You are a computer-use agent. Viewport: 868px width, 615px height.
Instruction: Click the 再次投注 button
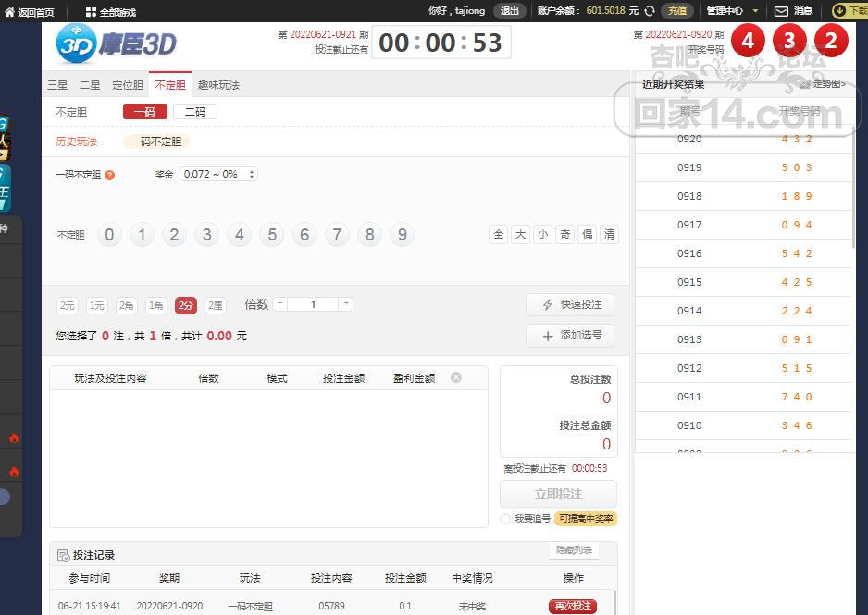(573, 606)
